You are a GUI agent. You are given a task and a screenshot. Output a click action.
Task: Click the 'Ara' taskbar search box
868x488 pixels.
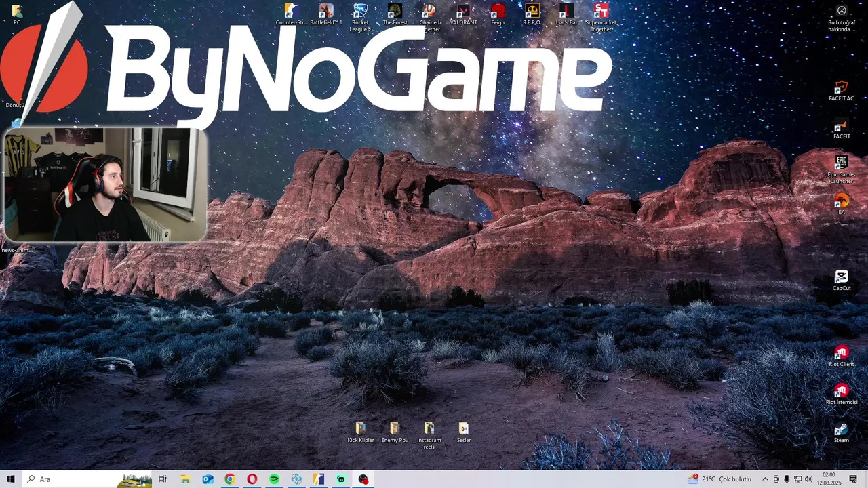(x=87, y=479)
